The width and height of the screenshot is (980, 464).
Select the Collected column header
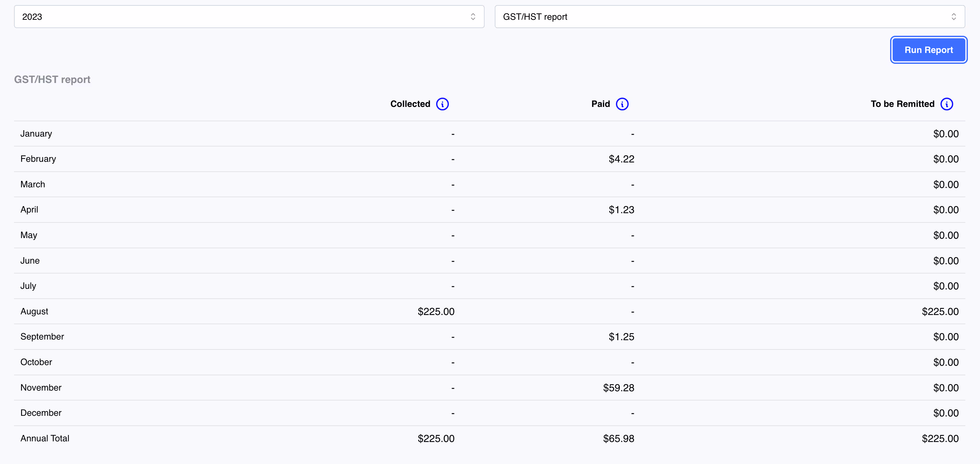tap(410, 104)
